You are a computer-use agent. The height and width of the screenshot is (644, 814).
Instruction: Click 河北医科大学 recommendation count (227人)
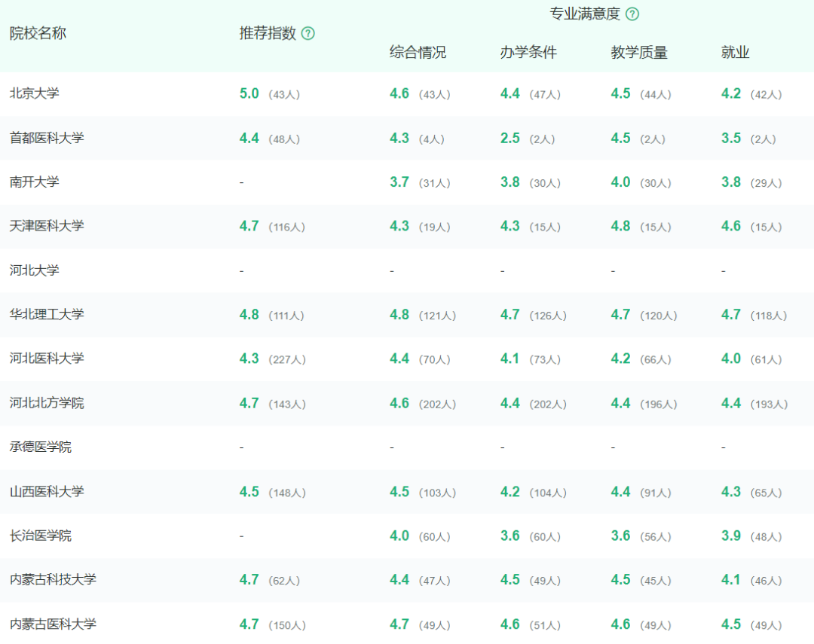287,359
